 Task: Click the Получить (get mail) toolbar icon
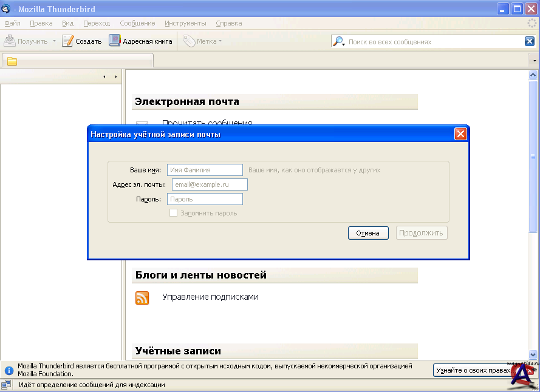10,41
